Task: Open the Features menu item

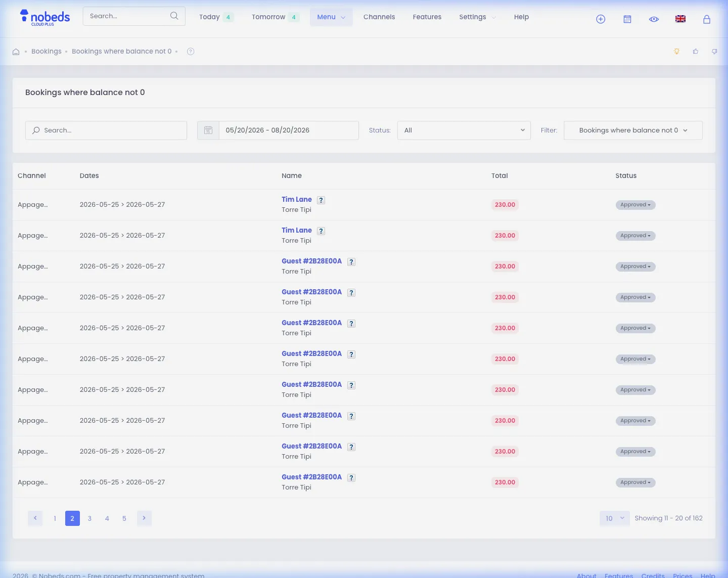Action: 427,17
